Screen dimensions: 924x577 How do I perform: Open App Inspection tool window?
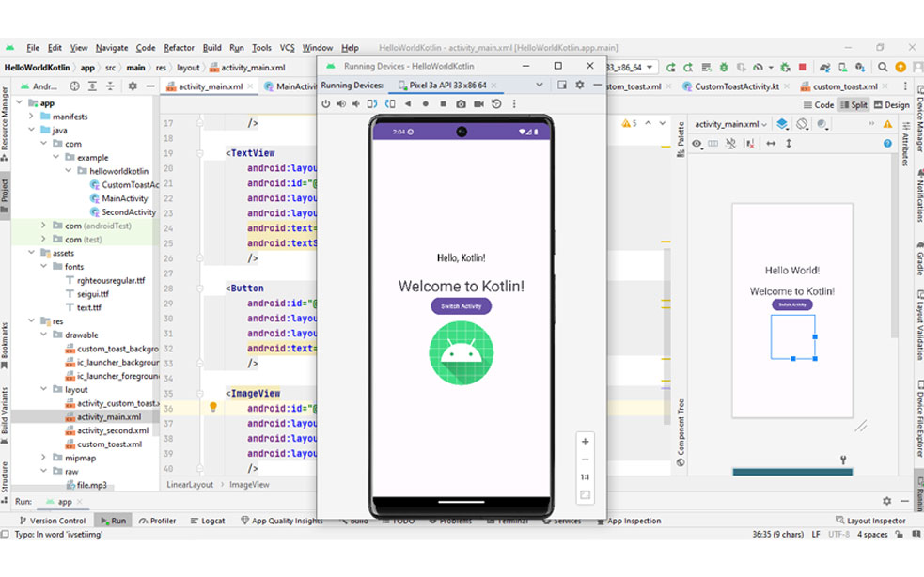629,521
